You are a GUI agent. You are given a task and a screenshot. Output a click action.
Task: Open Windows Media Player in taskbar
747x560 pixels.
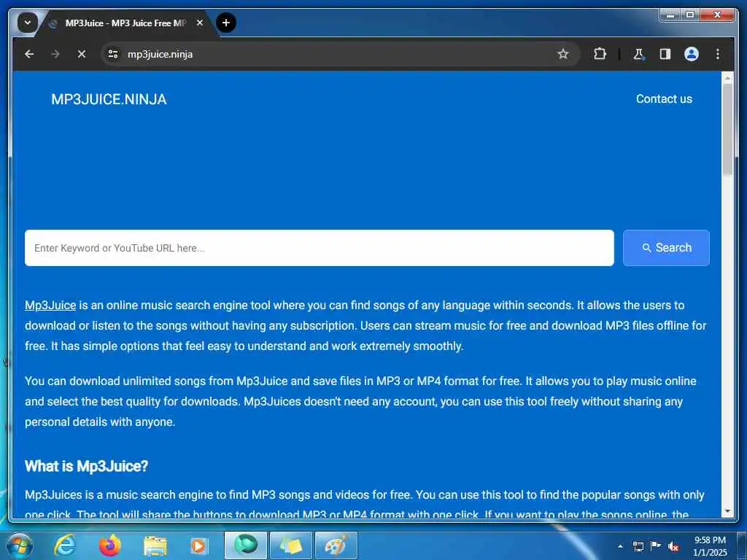click(199, 545)
